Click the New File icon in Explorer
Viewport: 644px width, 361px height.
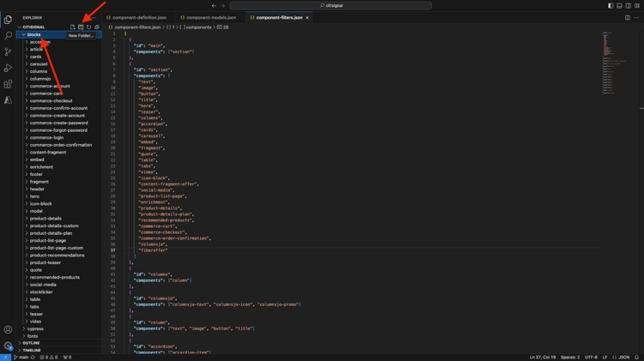(73, 27)
